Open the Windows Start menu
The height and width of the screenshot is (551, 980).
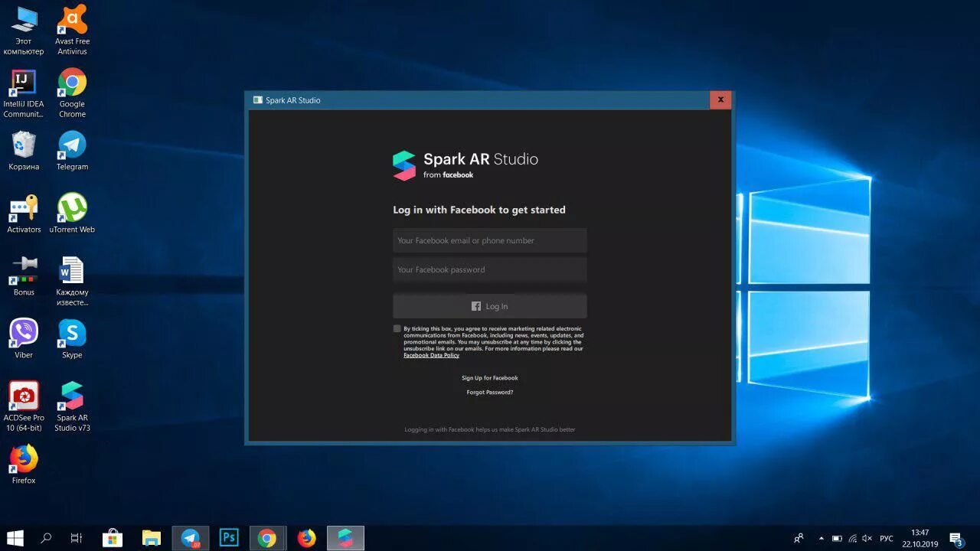tap(15, 538)
